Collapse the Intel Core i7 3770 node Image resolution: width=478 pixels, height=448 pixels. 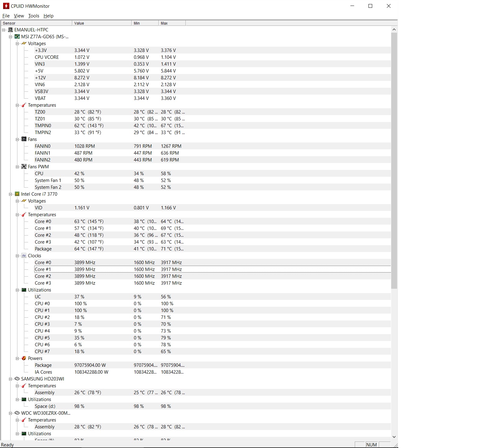pos(11,194)
